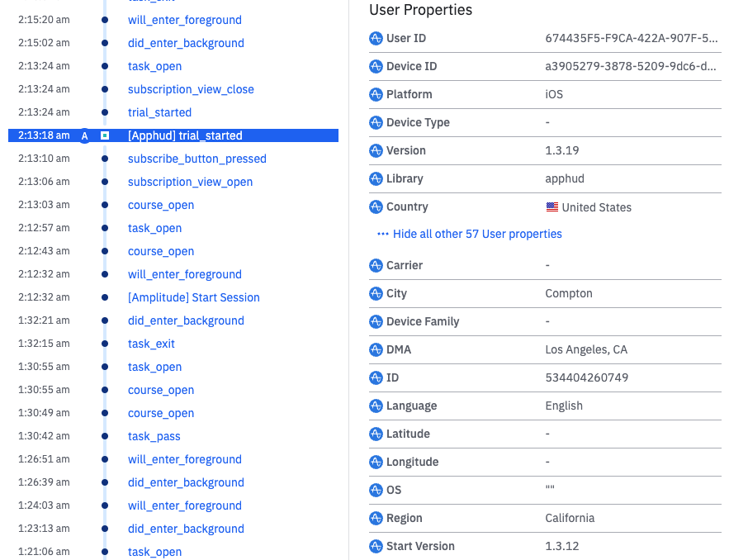Image resolution: width=729 pixels, height=560 pixels.
Task: Click the truncated User ID value
Action: click(x=630, y=38)
